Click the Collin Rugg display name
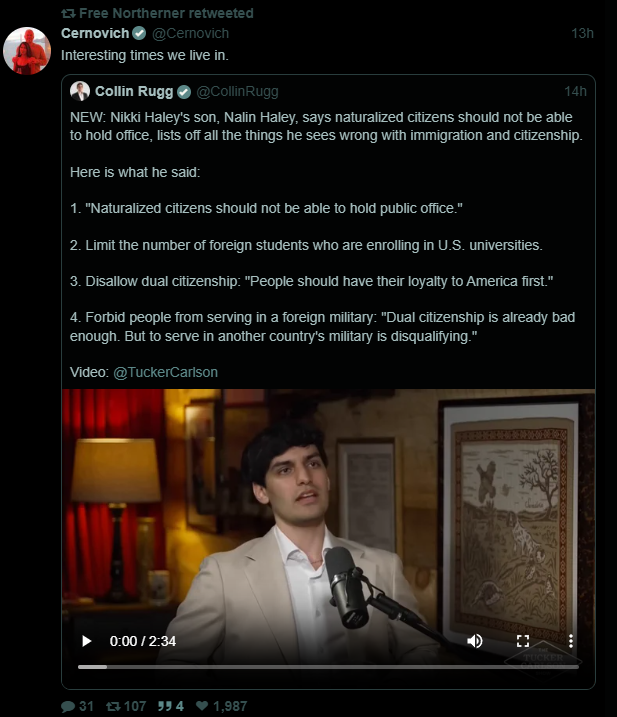 pyautogui.click(x=134, y=91)
